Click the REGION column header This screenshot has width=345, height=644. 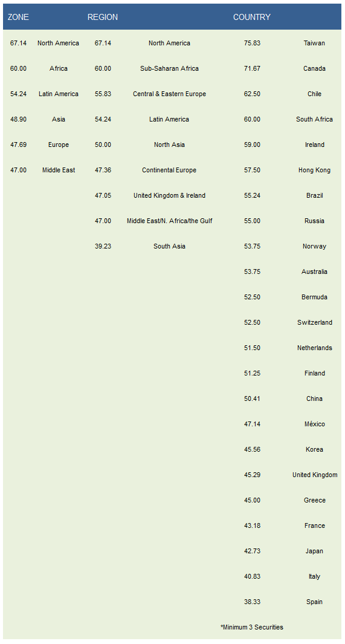(x=103, y=18)
